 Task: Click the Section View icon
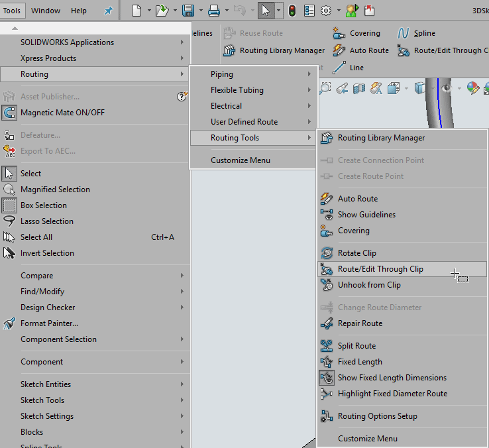click(x=359, y=88)
